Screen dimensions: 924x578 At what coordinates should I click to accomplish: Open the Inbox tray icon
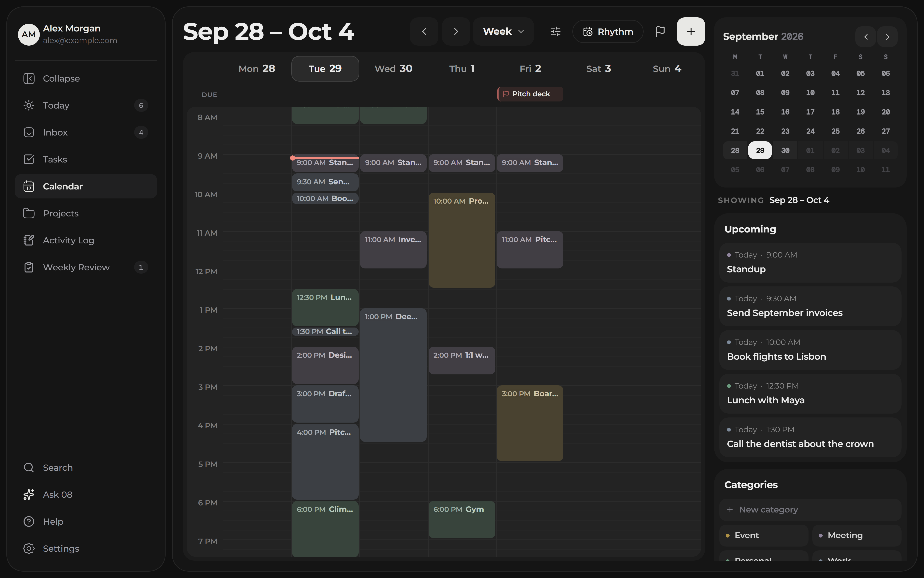(x=29, y=132)
